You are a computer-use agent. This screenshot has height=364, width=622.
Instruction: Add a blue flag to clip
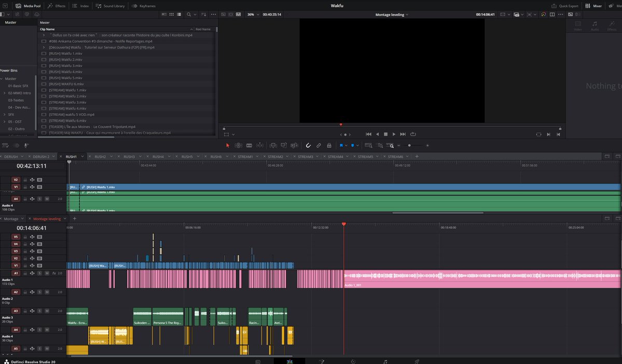tap(341, 146)
